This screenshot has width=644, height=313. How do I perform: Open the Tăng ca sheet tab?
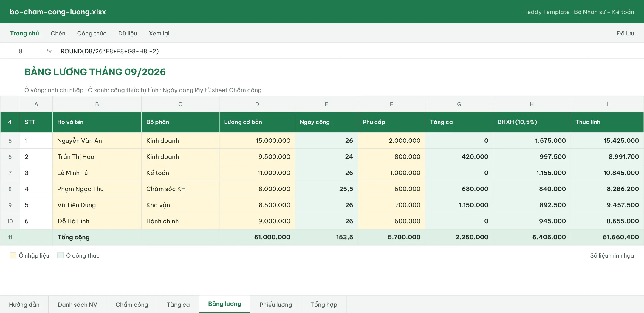(x=178, y=305)
